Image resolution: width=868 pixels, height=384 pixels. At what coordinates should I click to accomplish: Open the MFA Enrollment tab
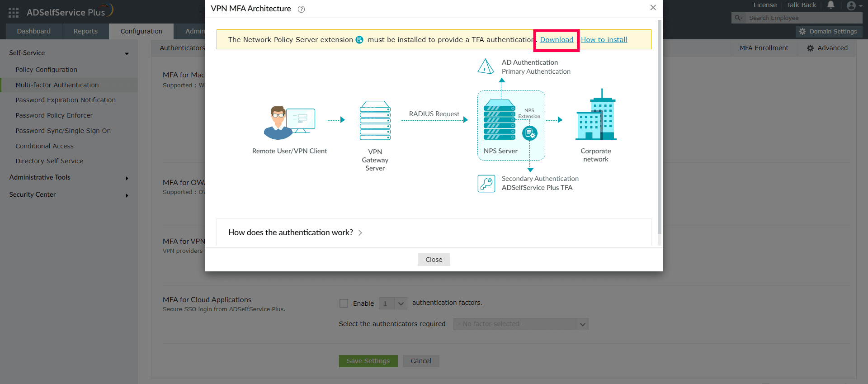pyautogui.click(x=764, y=48)
